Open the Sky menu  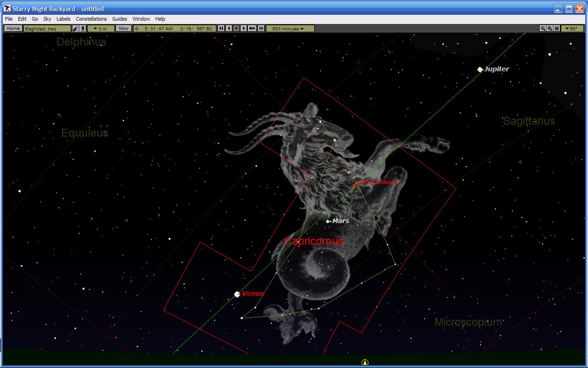pyautogui.click(x=47, y=19)
